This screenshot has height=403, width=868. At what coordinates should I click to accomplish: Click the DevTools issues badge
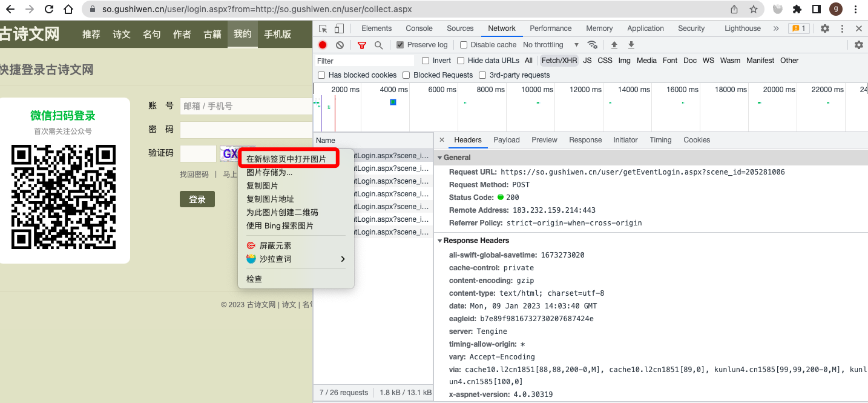pos(798,28)
